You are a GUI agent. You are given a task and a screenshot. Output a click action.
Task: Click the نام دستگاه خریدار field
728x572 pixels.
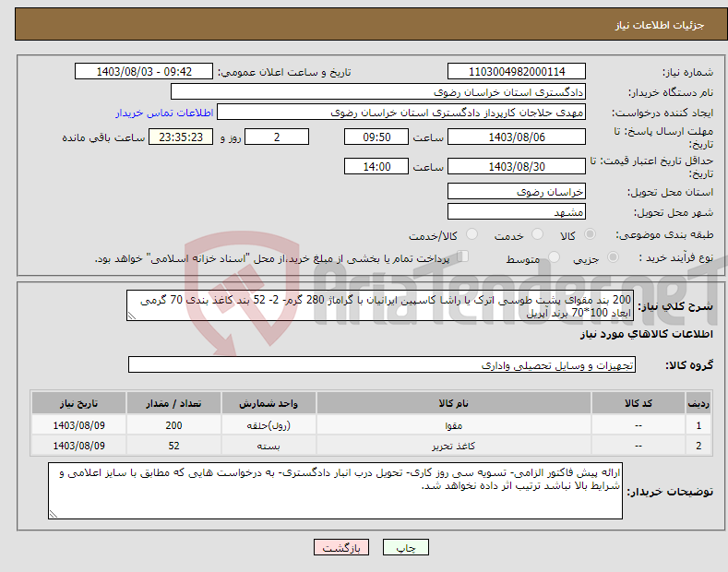click(x=378, y=91)
